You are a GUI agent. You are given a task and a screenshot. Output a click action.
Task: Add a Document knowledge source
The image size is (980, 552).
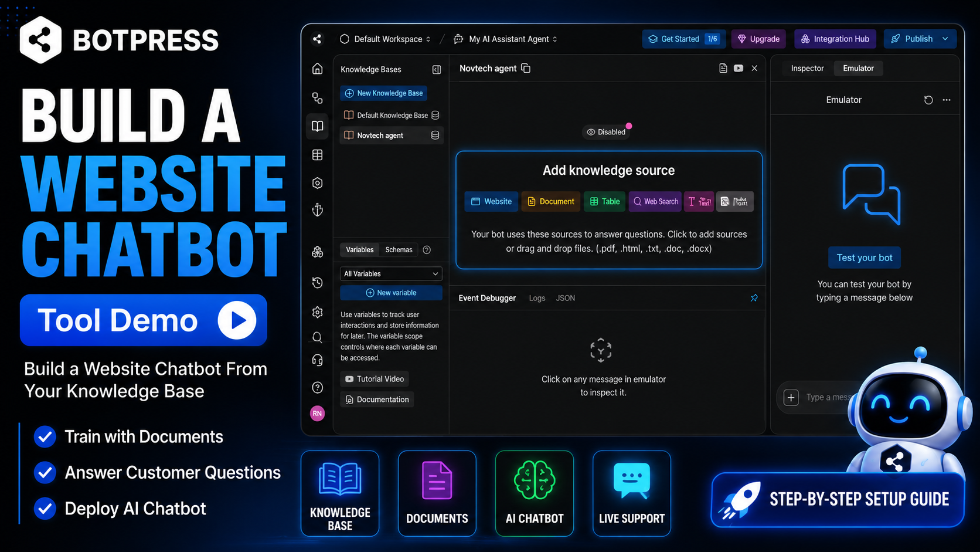[x=551, y=202]
